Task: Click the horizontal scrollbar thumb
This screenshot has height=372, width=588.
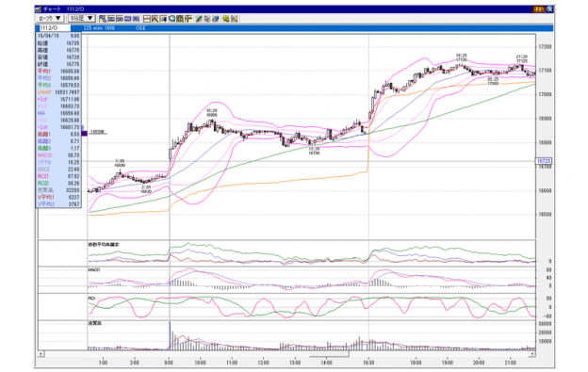Action: 329,354
